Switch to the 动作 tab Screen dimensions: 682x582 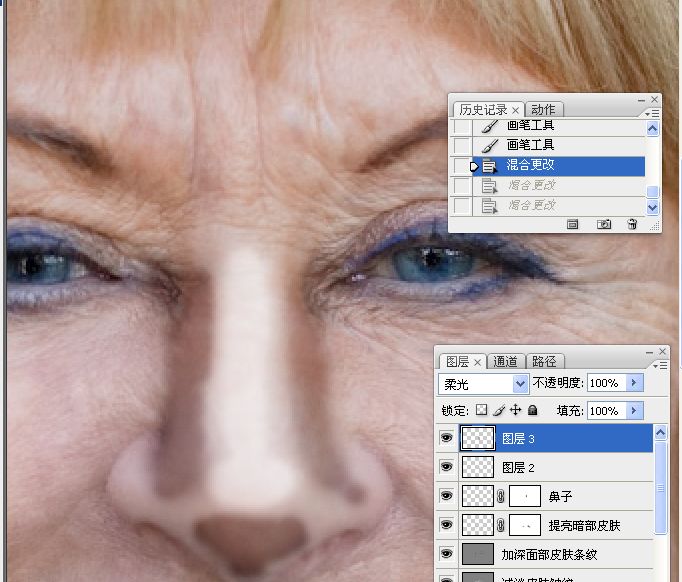(543, 109)
